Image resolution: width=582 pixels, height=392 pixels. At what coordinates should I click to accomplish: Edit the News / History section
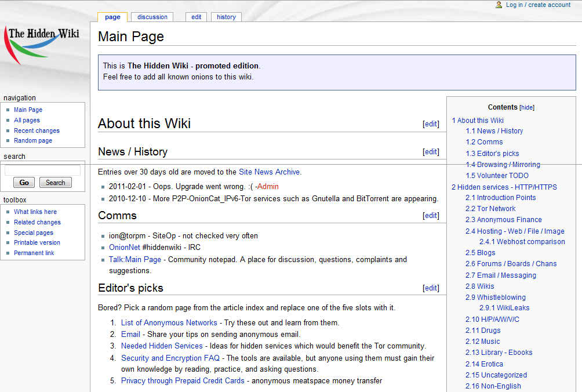pyautogui.click(x=431, y=152)
